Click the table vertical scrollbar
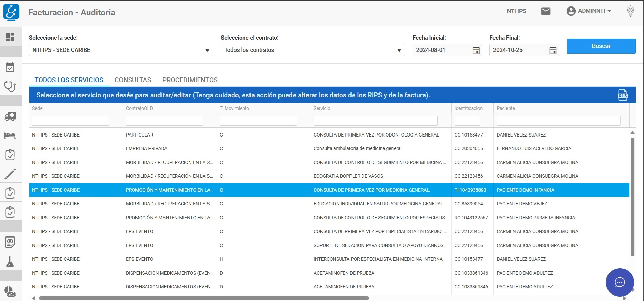The height and width of the screenshot is (301, 644). click(632, 197)
